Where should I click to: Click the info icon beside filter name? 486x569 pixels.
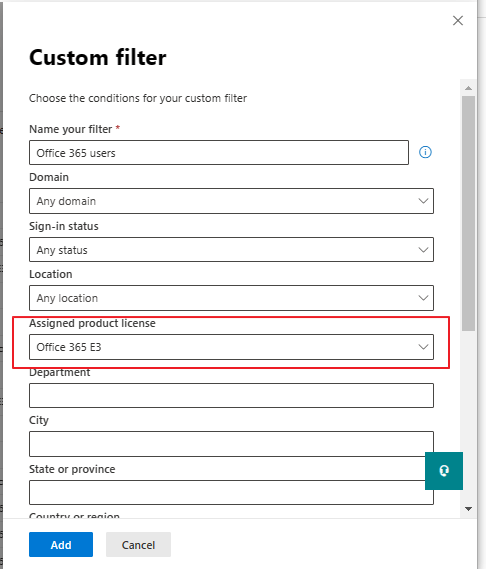[425, 152]
